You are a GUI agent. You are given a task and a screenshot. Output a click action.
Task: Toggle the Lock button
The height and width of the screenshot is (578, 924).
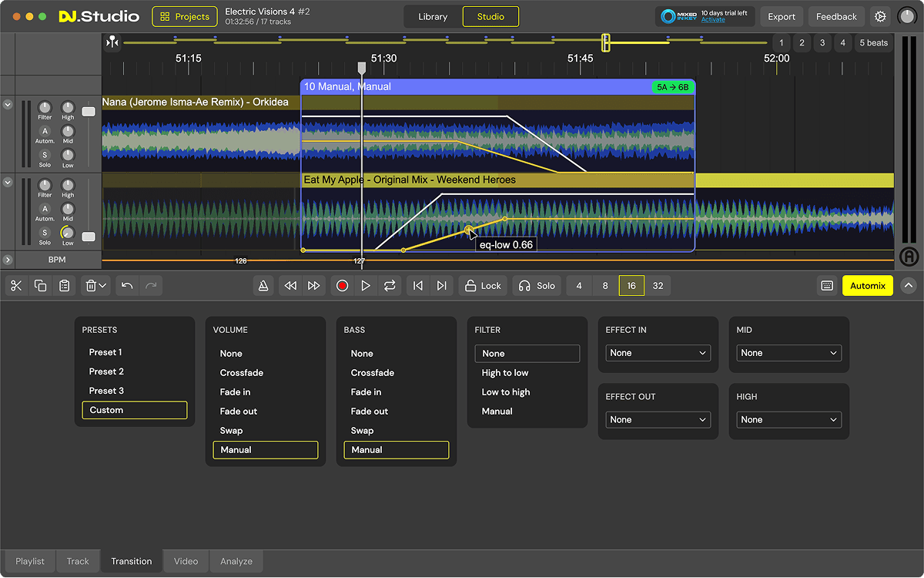[x=484, y=286]
